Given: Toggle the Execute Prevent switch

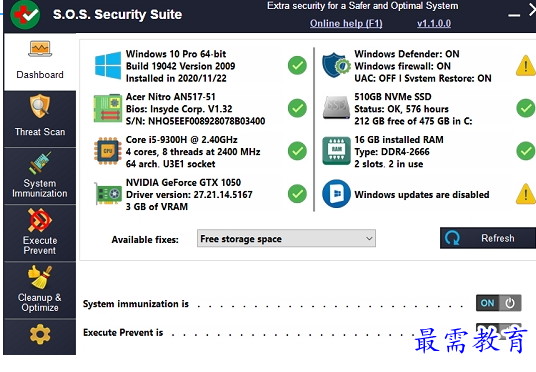Looking at the screenshot, I should (498, 331).
